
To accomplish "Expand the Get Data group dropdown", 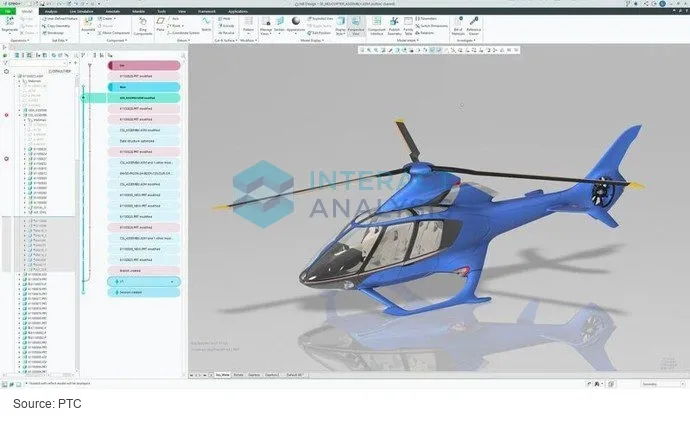I will (60, 40).
